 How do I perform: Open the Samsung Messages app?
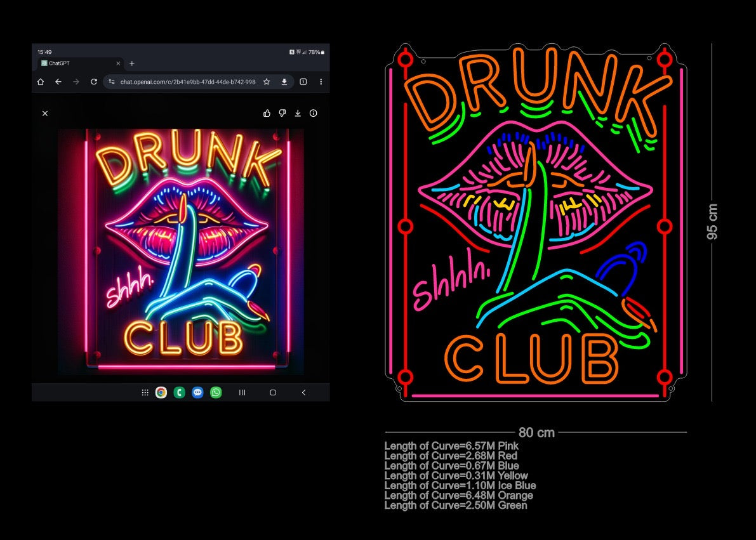tap(197, 392)
